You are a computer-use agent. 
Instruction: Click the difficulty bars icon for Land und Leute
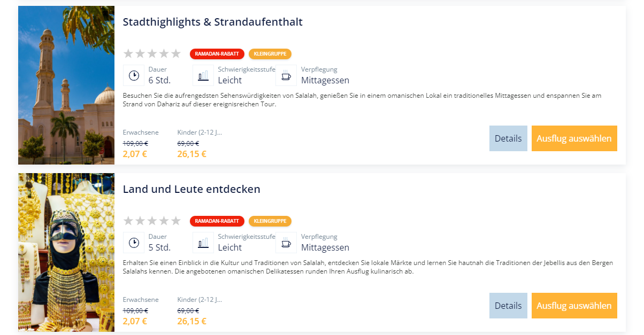(203, 243)
